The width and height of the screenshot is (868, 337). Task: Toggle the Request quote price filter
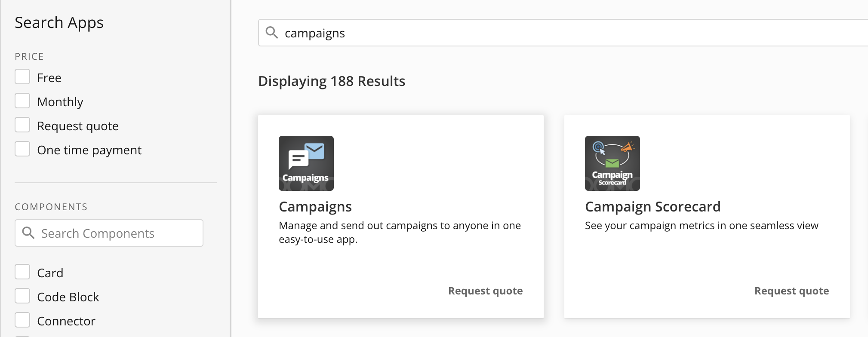tap(22, 125)
